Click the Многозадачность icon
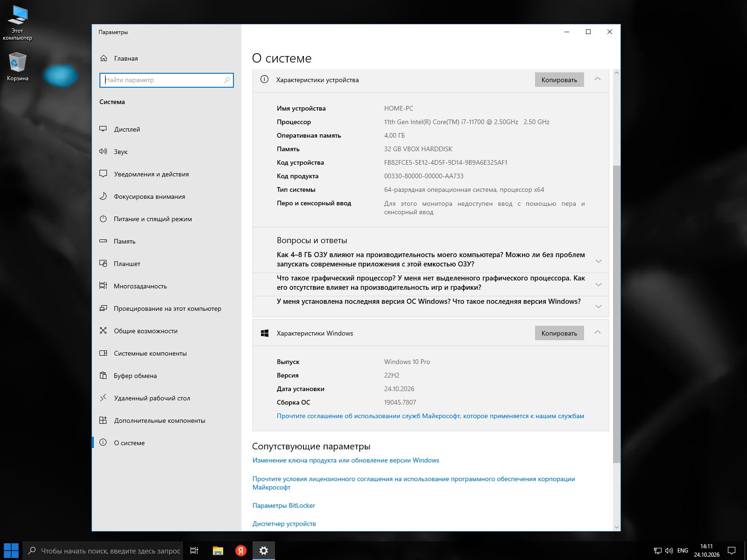 tap(103, 286)
